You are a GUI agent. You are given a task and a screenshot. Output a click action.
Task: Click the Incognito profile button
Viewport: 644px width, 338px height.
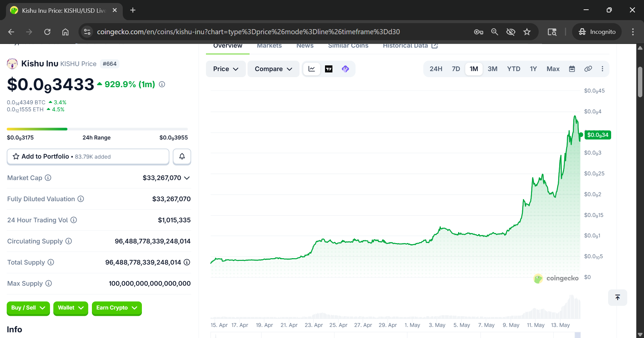point(597,32)
